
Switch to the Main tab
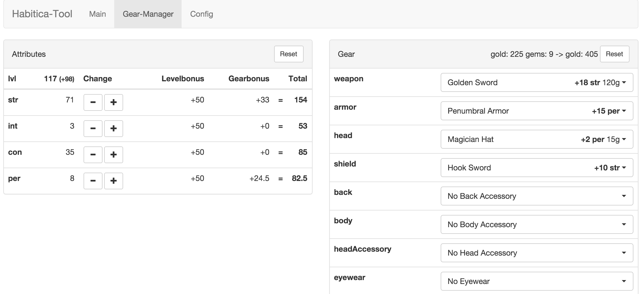click(x=97, y=14)
